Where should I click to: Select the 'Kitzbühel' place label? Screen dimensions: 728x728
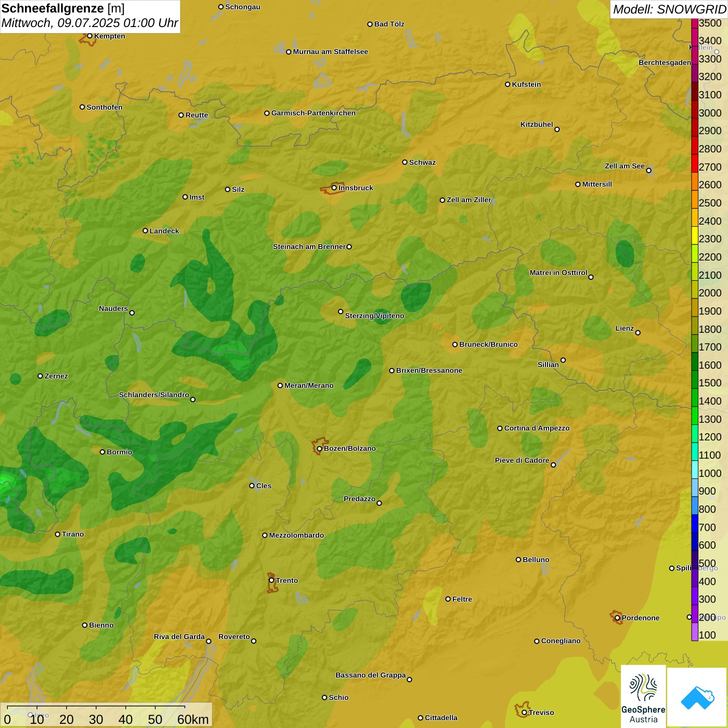pos(537,124)
